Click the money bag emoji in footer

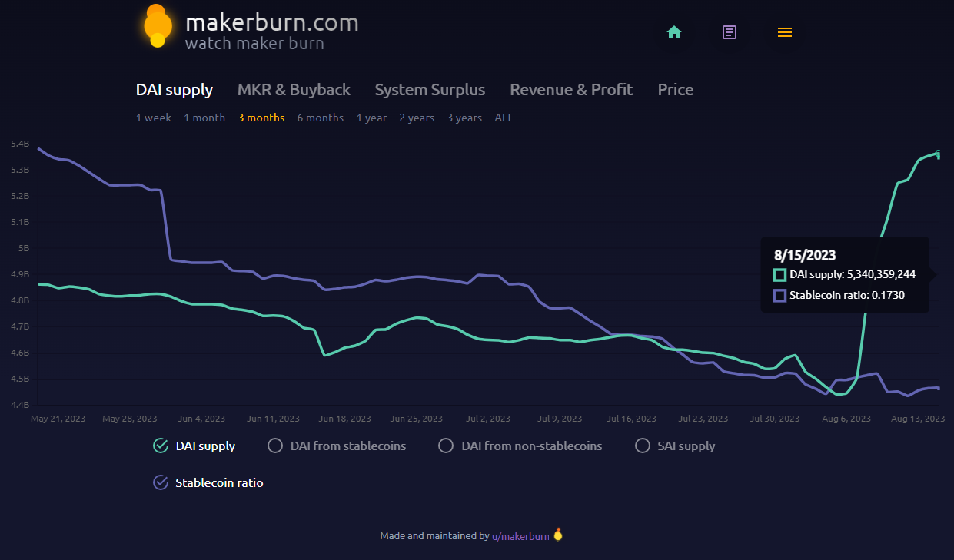click(558, 534)
